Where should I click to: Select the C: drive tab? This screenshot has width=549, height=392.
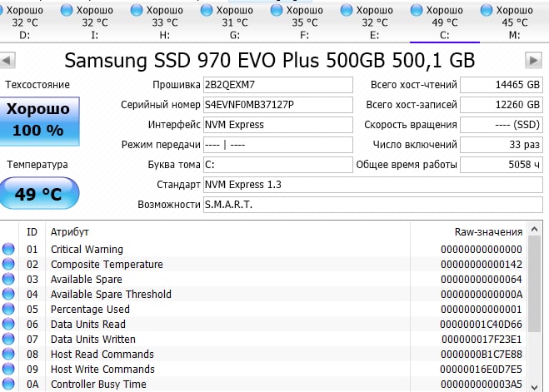[445, 22]
